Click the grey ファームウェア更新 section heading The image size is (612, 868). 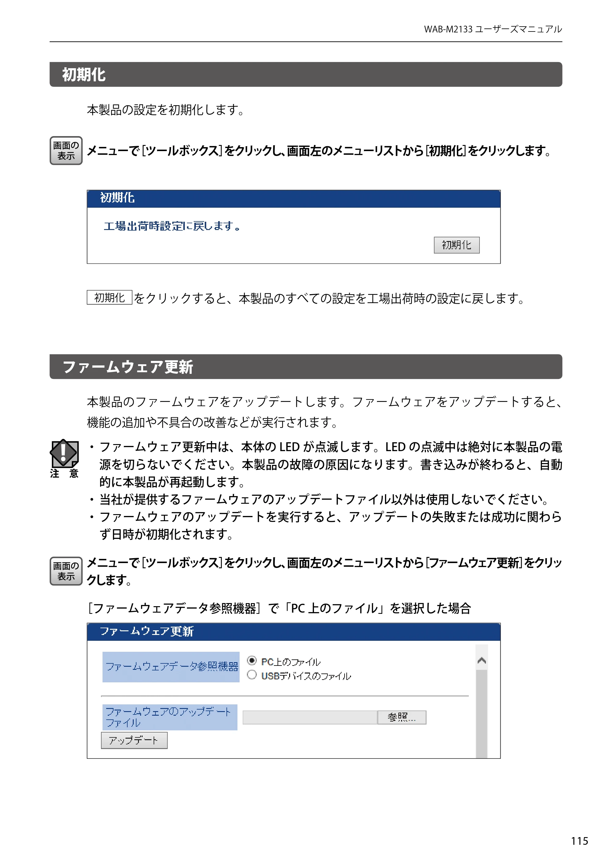tap(306, 367)
